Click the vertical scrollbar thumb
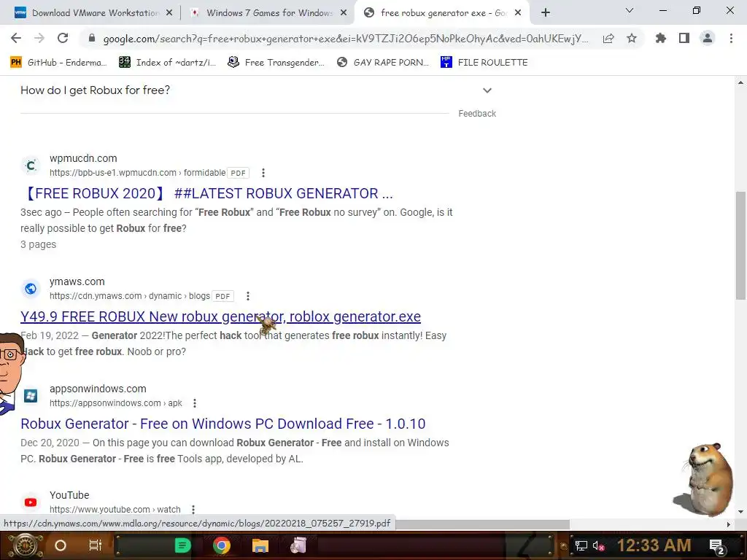Screen dimensions: 747x560 tap(740, 246)
